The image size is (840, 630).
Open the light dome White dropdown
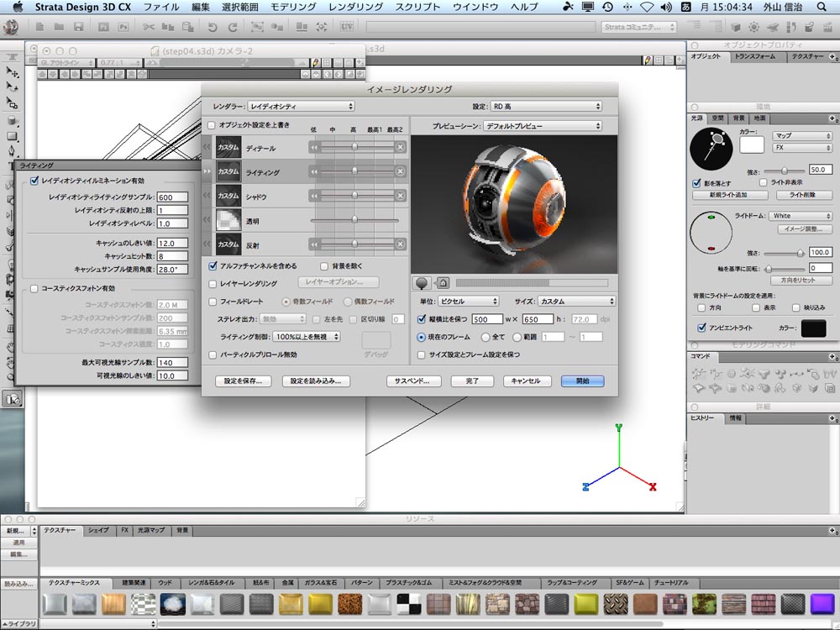click(801, 215)
